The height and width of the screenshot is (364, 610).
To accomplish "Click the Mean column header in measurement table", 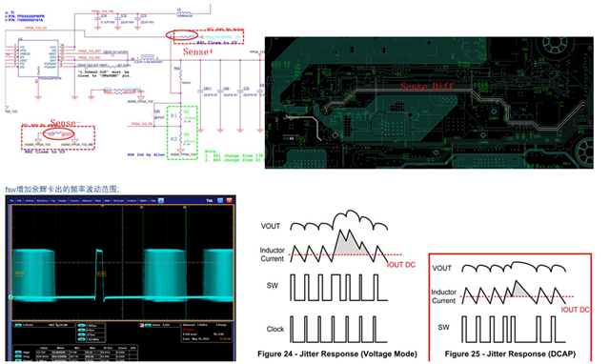I will pos(60,348).
